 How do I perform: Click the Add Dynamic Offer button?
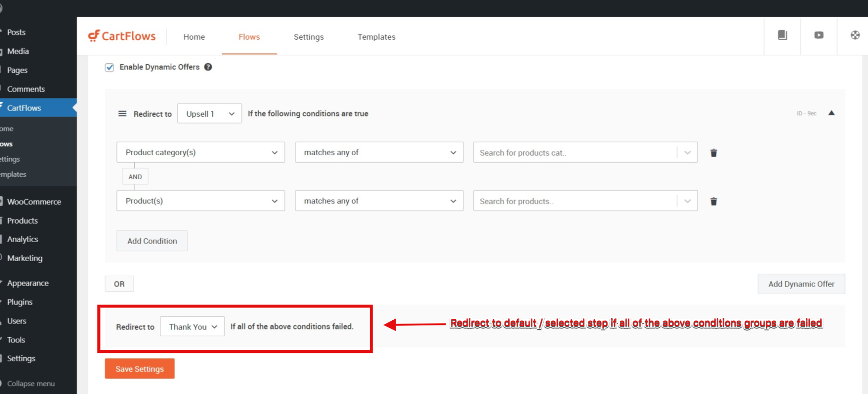click(801, 284)
